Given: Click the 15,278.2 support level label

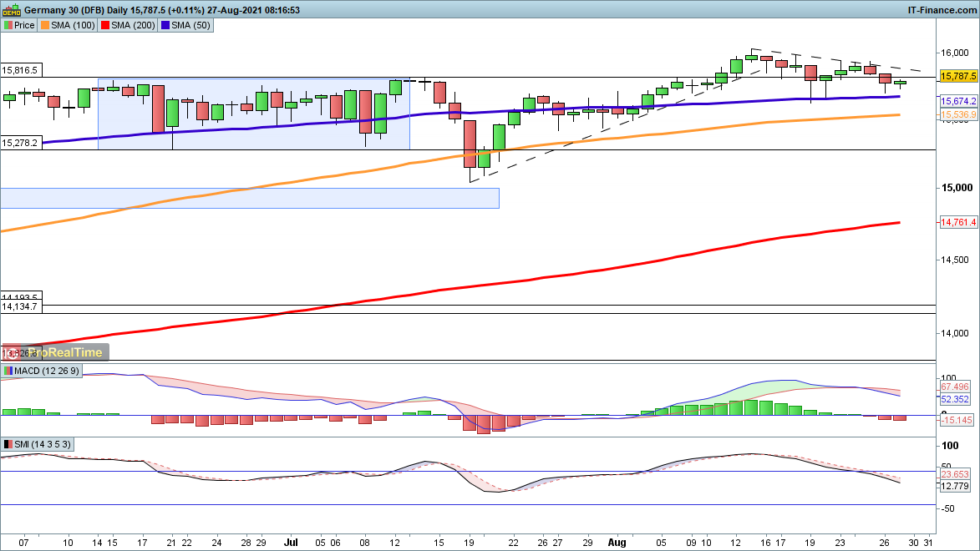Looking at the screenshot, I should click(x=21, y=143).
